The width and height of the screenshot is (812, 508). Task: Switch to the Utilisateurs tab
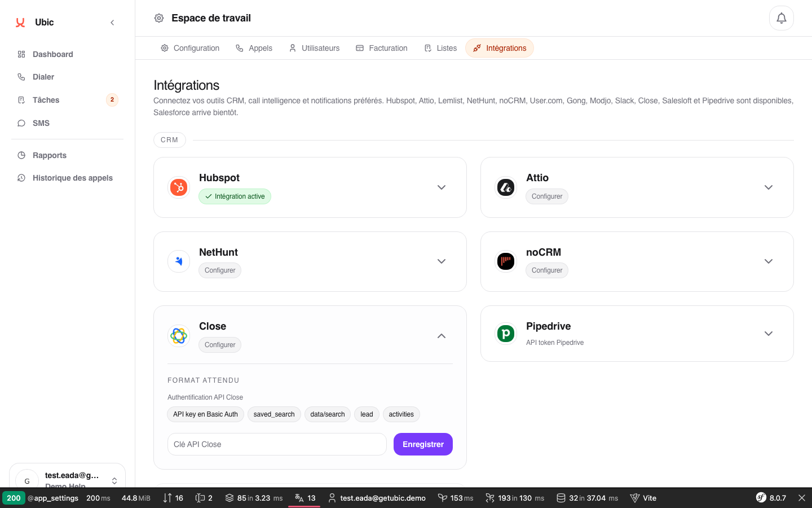coord(314,48)
